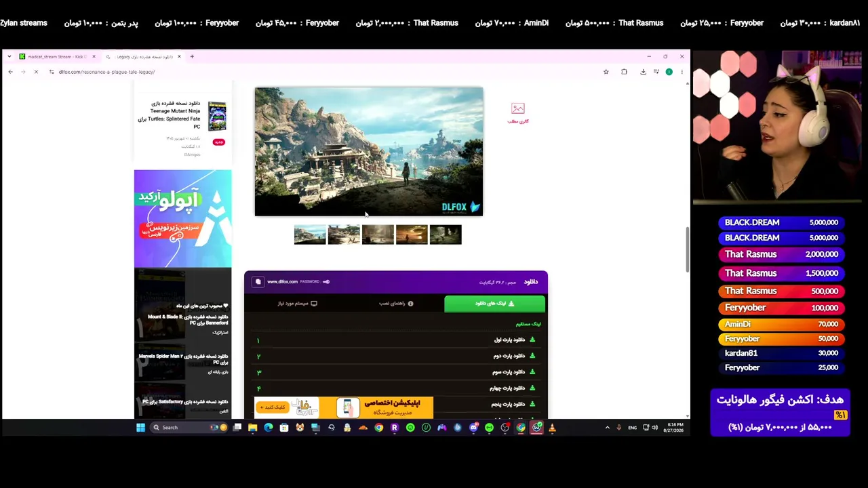Image resolution: width=868 pixels, height=488 pixels.
Task: Show hidden system tray icons
Action: [x=607, y=428]
